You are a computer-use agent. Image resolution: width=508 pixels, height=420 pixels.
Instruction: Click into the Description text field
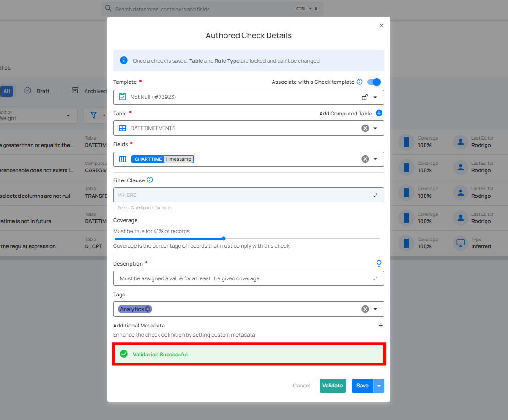tap(248, 278)
